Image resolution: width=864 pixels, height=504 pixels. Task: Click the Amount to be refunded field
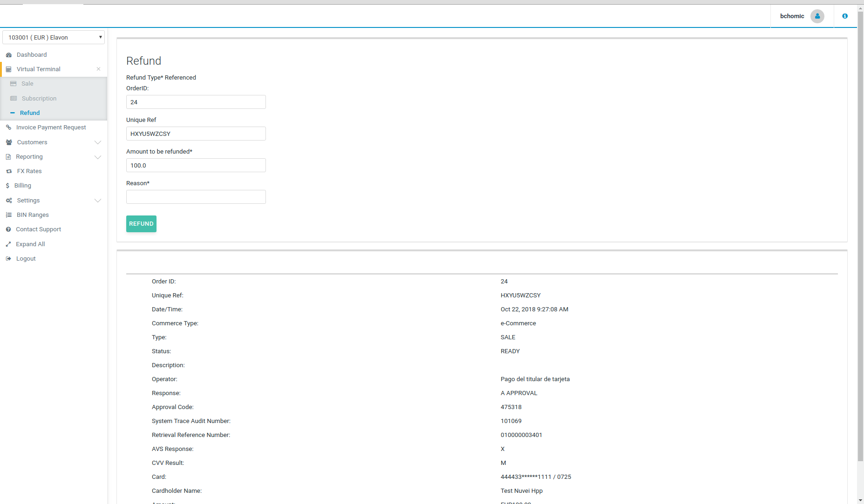click(x=196, y=165)
